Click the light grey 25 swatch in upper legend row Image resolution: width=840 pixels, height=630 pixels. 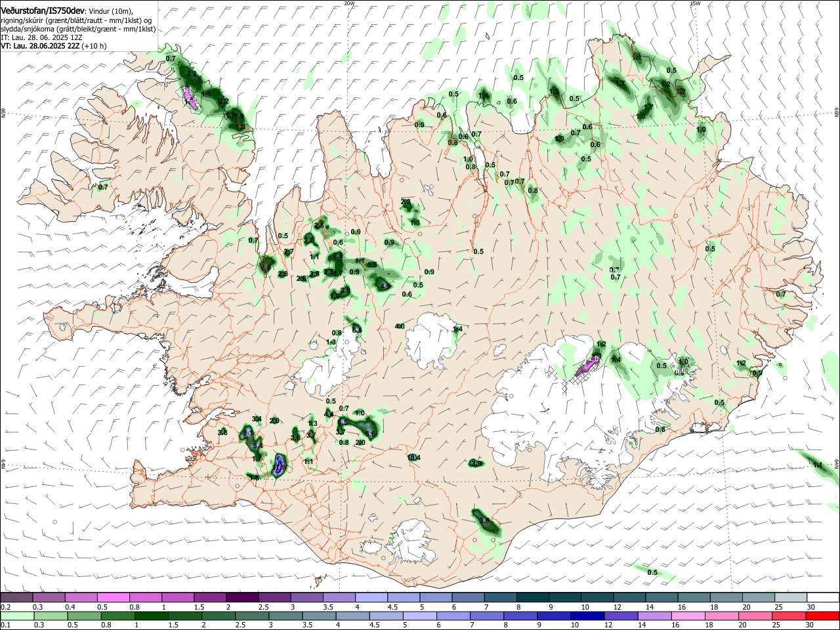[791, 598]
